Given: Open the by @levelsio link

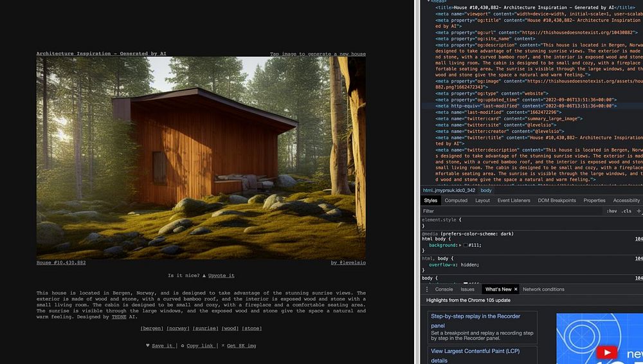Looking at the screenshot, I should [348, 262].
